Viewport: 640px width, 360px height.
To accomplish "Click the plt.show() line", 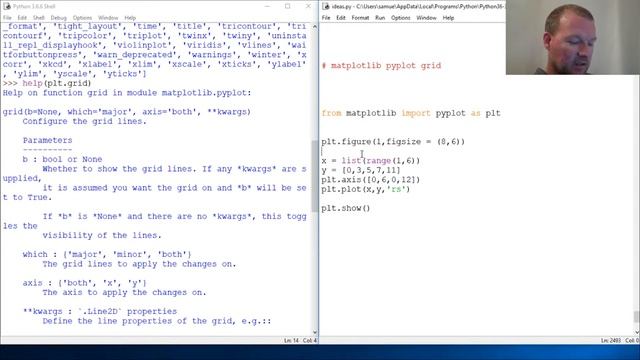I will coord(346,208).
